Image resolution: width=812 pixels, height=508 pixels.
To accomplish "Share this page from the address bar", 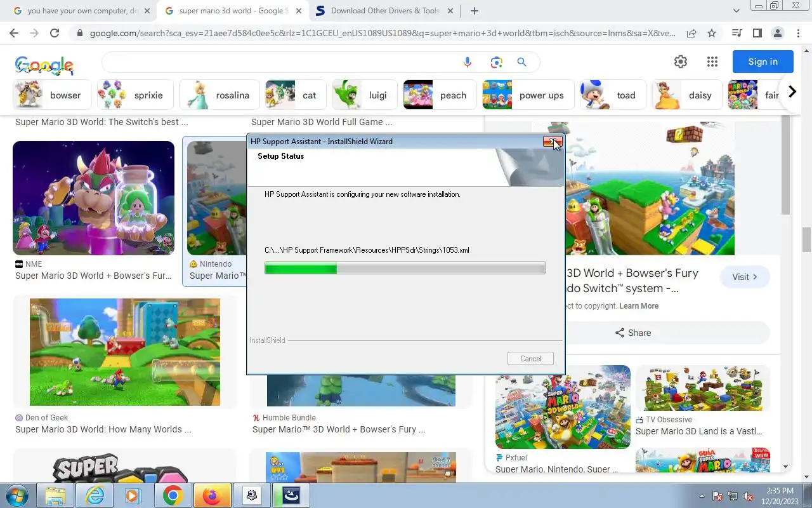I will click(x=691, y=33).
